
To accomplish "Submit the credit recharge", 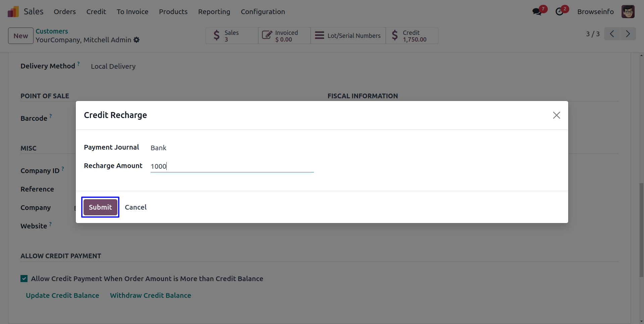I will (x=100, y=207).
